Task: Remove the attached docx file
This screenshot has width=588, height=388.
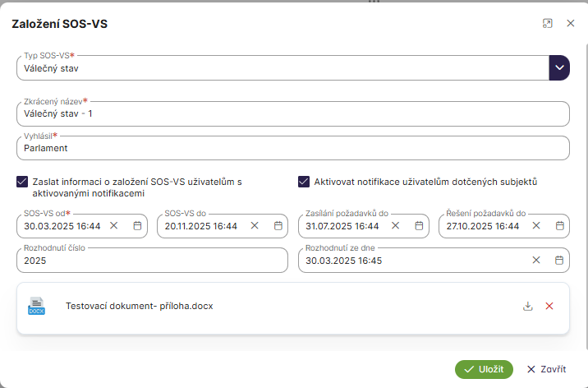Action: [549, 306]
